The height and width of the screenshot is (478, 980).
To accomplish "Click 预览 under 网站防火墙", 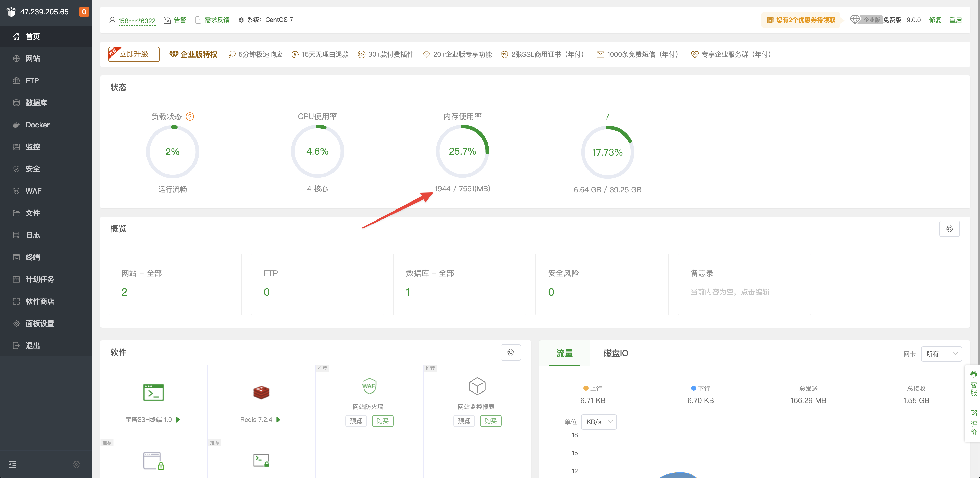I will 356,421.
